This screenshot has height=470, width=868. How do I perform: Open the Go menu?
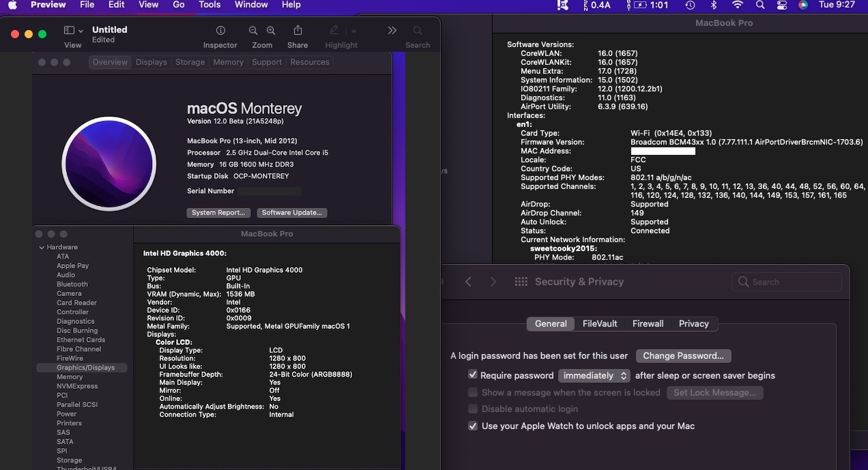click(179, 5)
